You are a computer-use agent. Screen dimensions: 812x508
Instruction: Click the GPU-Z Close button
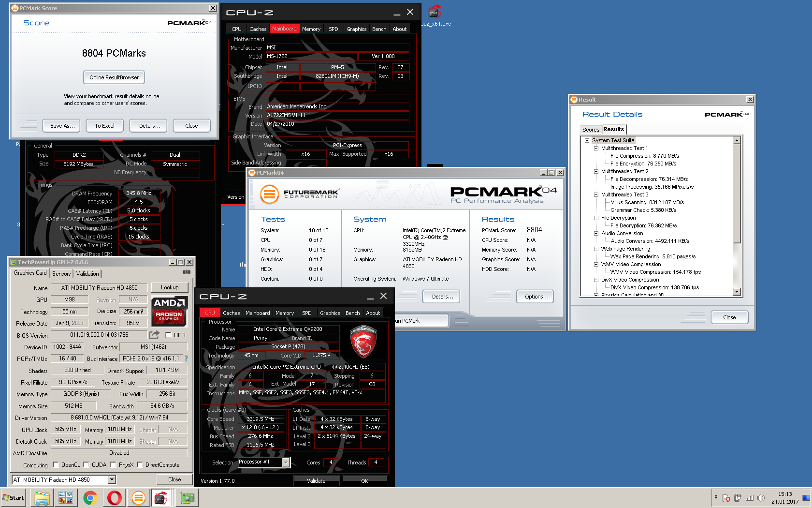pos(174,479)
